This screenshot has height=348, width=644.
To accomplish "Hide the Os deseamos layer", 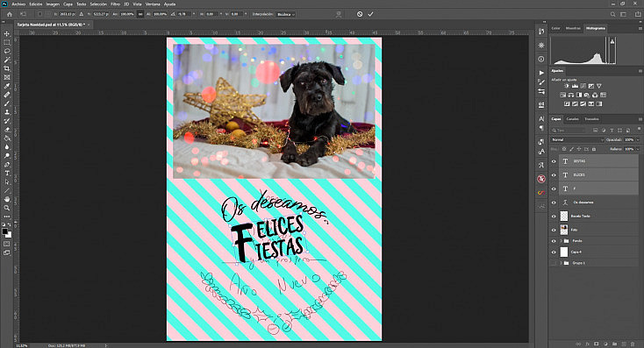I will 554,202.
